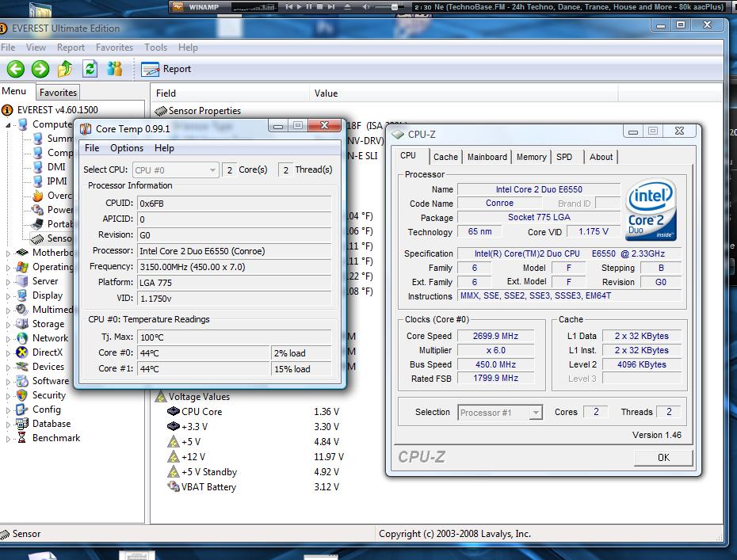The width and height of the screenshot is (737, 560).
Task: Expand the Server tree node
Action: point(7,282)
